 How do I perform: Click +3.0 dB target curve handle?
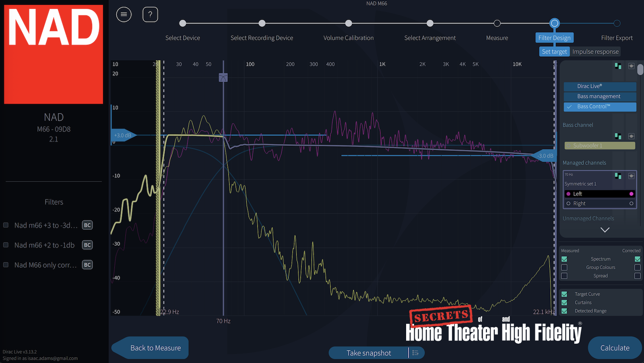pyautogui.click(x=124, y=135)
